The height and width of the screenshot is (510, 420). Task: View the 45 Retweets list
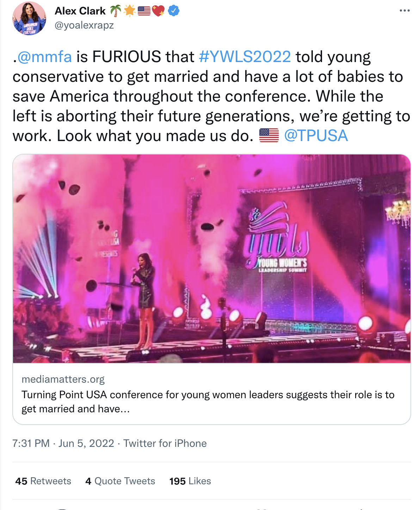(43, 481)
